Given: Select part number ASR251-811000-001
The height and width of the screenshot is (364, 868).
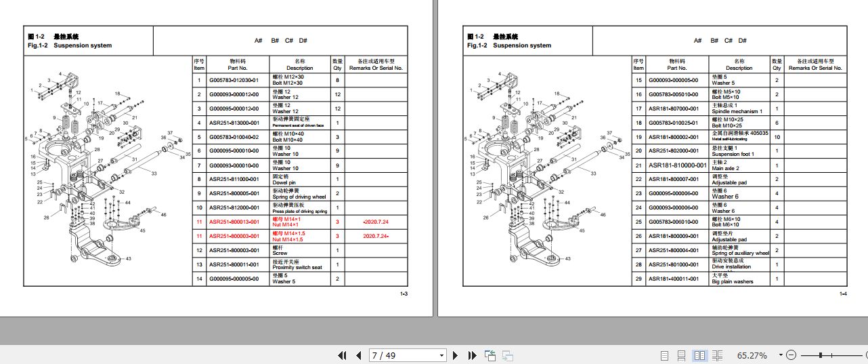Looking at the screenshot, I should coord(234,180).
